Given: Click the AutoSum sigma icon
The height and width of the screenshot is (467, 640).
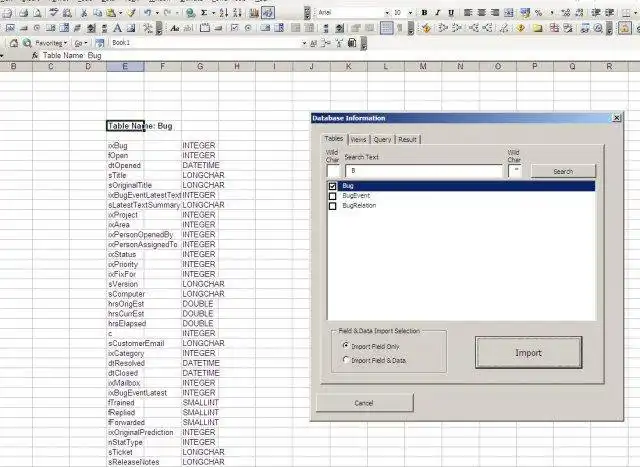Looking at the screenshot, I should 204,13.
